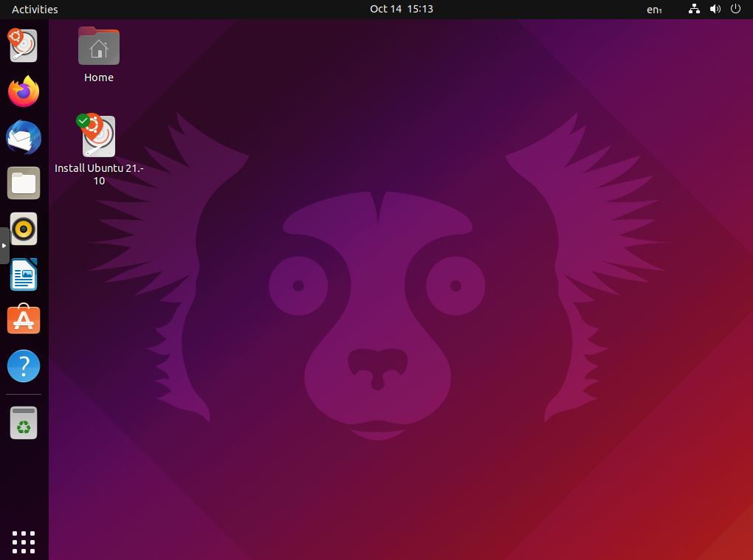This screenshot has width=753, height=560.
Task: Open the Trash in the dock
Action: pos(24,423)
